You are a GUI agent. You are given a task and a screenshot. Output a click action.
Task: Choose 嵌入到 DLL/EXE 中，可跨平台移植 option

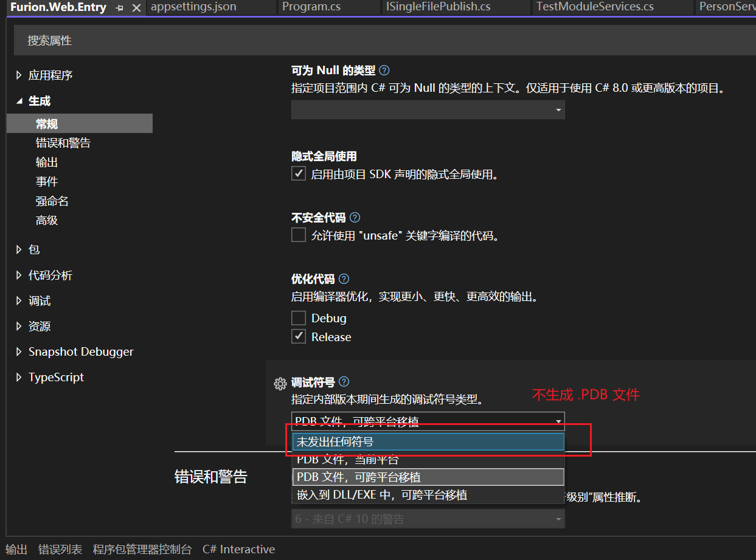[428, 495]
